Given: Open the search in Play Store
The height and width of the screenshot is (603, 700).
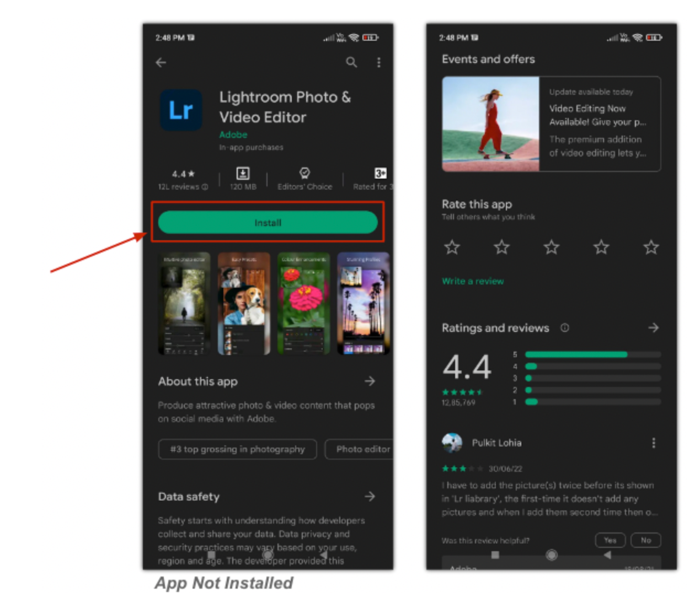Looking at the screenshot, I should (x=351, y=62).
